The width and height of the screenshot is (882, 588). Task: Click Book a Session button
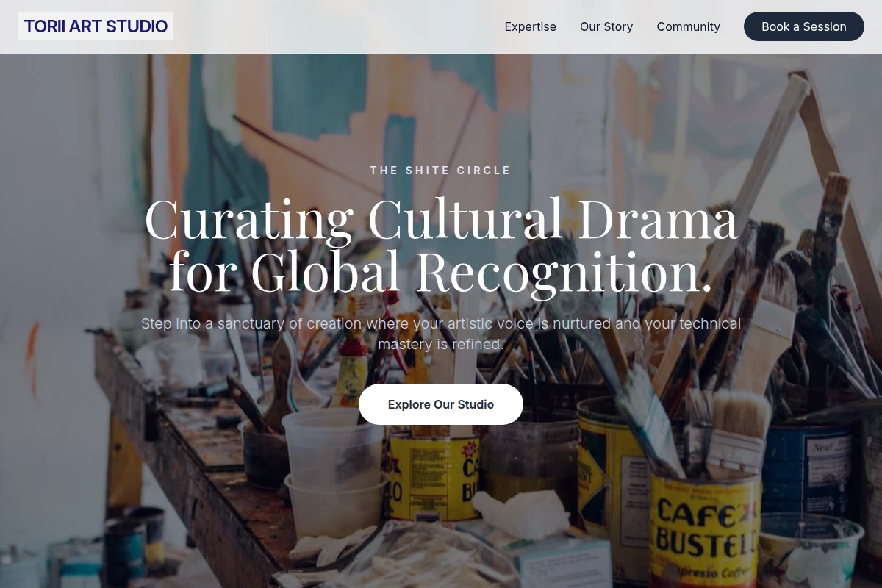tap(804, 26)
